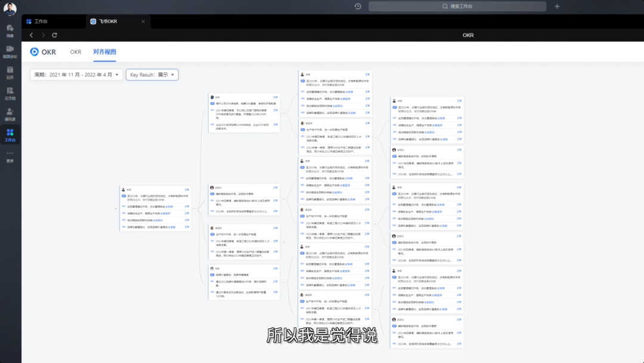This screenshot has height=363, width=644.
Task: Open the user profile avatar
Action: 10,8
